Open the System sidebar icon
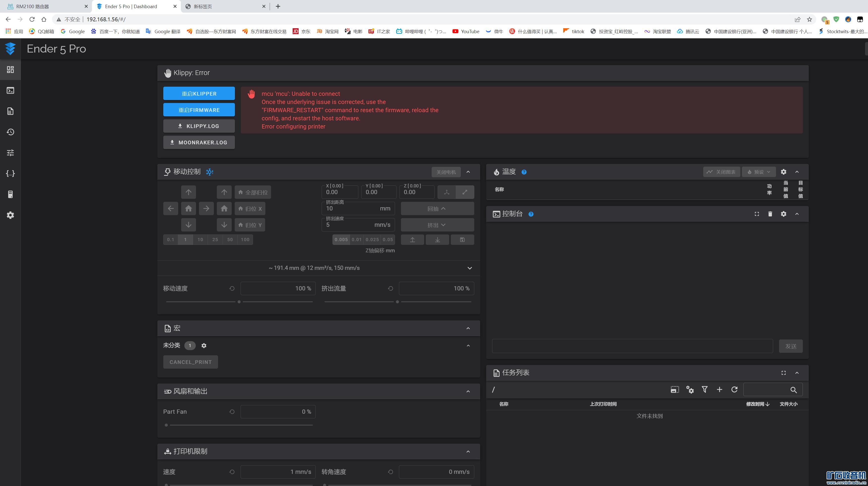The height and width of the screenshot is (486, 868). [10, 195]
